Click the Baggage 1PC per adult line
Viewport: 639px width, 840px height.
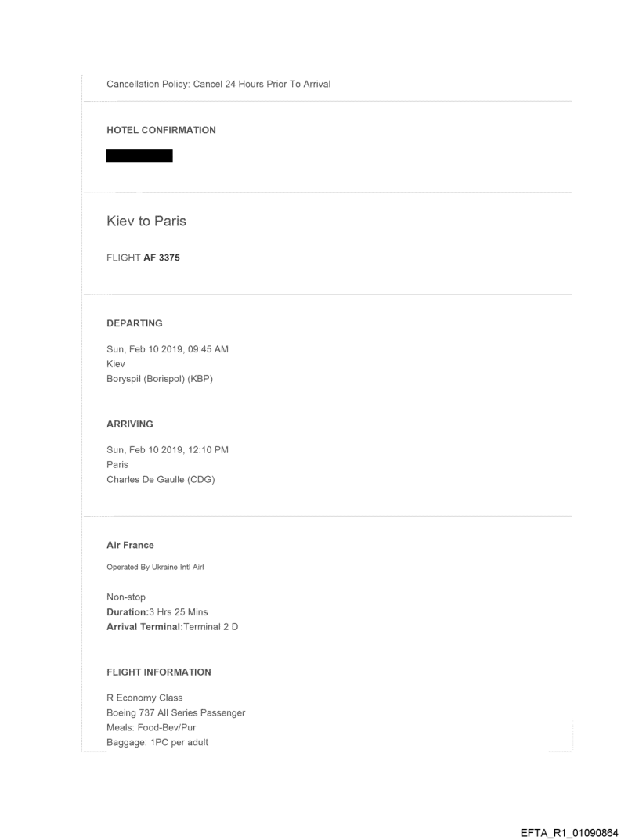tap(157, 742)
